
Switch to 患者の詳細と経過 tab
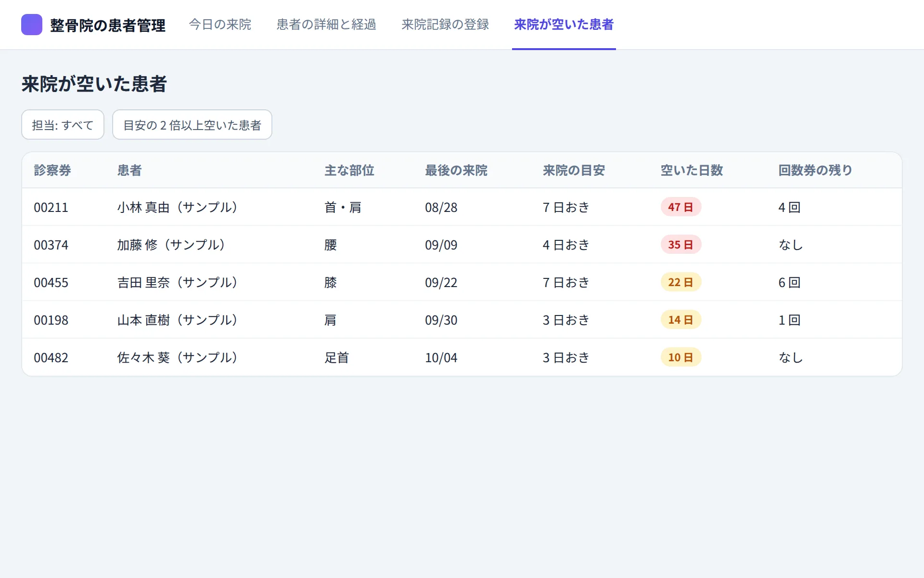[x=326, y=25]
